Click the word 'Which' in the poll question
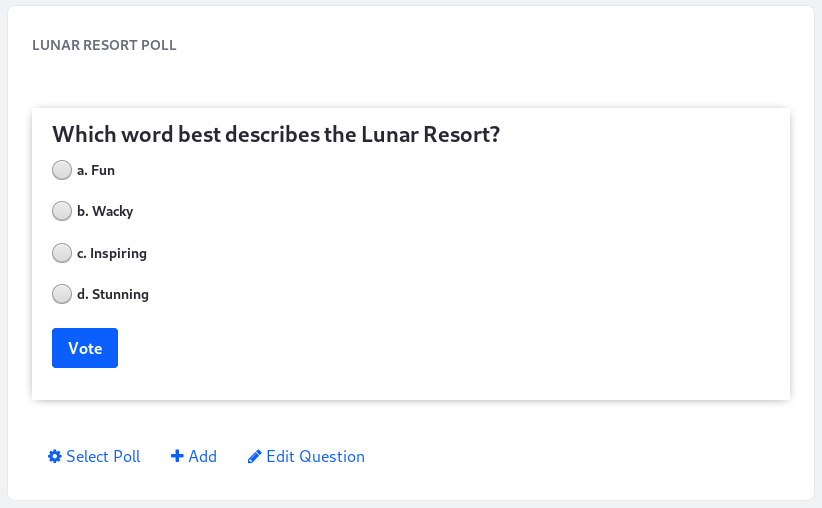 [x=84, y=135]
